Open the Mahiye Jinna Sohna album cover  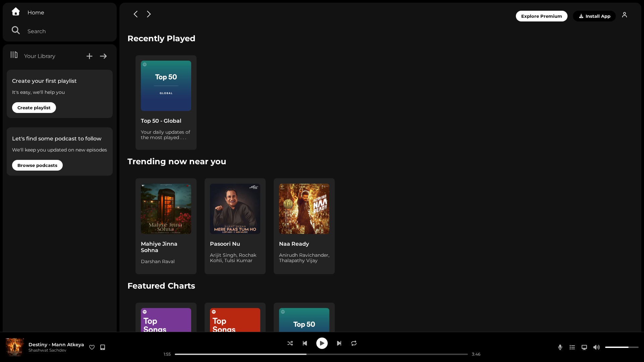point(166,209)
